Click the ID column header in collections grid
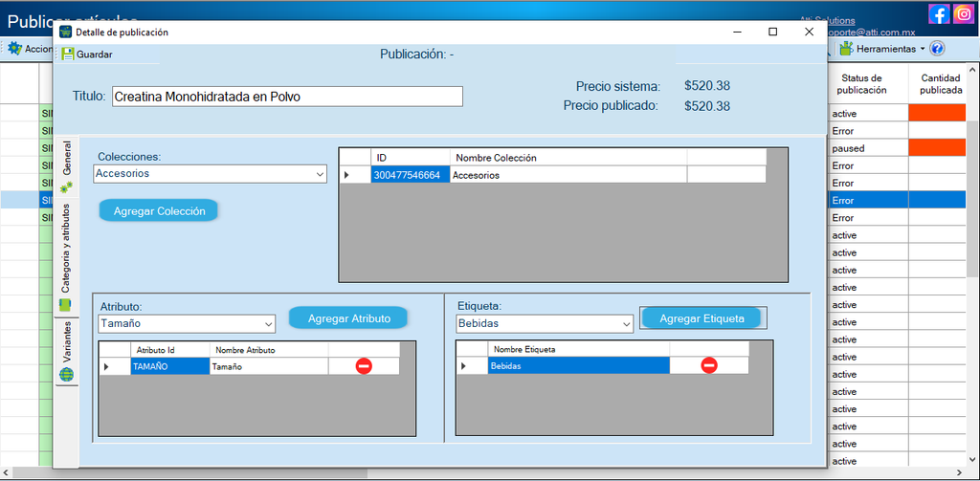Image resolution: width=980 pixels, height=481 pixels. [411, 158]
